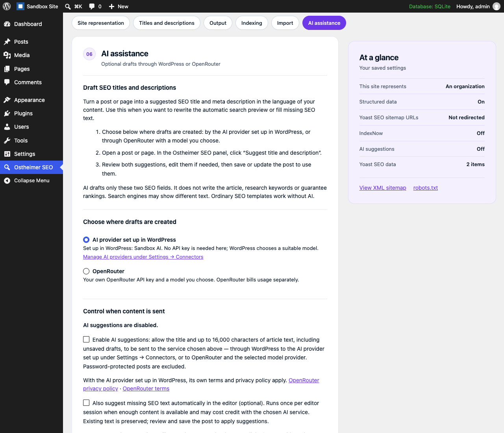Click the Users person icon

coord(7,127)
